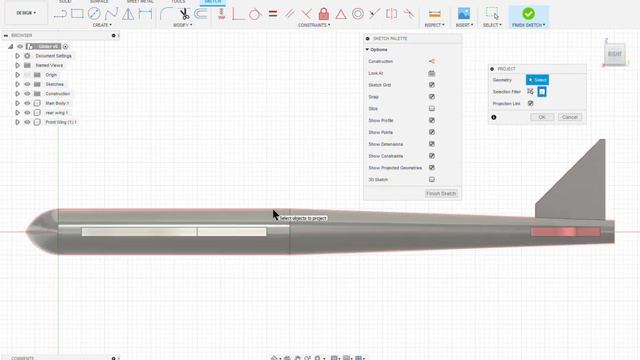
Task: Hide rear wing component via eye icon
Action: pyautogui.click(x=27, y=113)
